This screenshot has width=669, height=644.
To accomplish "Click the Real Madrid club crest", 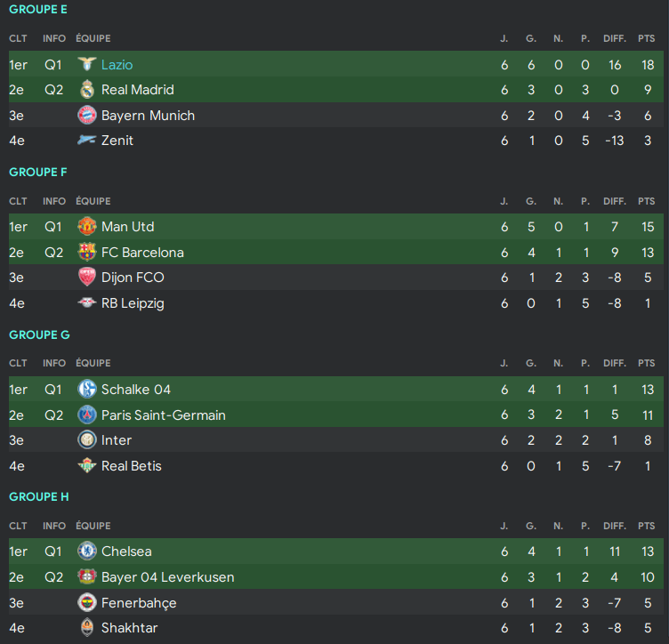I will (x=86, y=90).
